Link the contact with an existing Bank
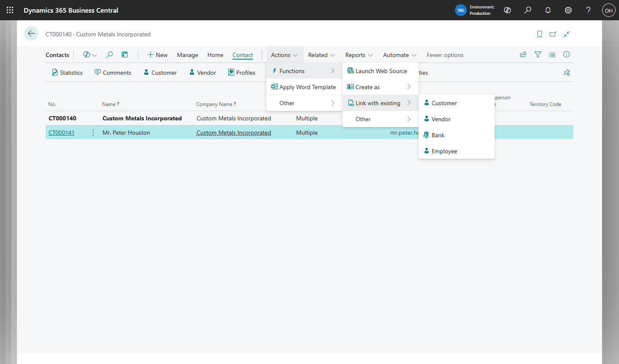This screenshot has height=364, width=619. point(438,135)
